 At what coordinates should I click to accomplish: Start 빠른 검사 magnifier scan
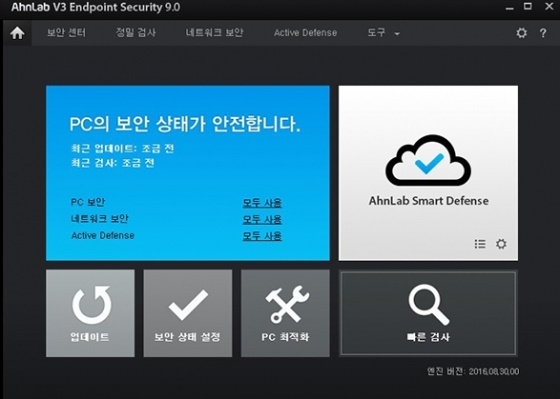[428, 313]
